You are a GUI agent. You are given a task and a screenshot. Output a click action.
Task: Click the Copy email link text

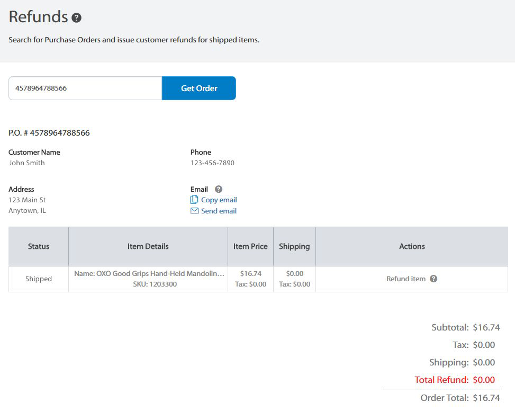[x=219, y=200]
